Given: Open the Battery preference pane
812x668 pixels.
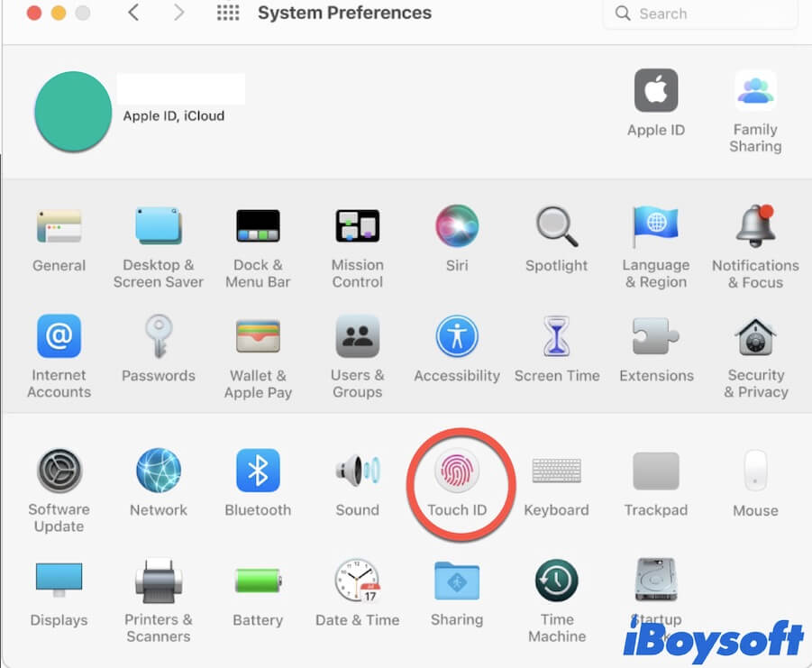Looking at the screenshot, I should pos(258,581).
